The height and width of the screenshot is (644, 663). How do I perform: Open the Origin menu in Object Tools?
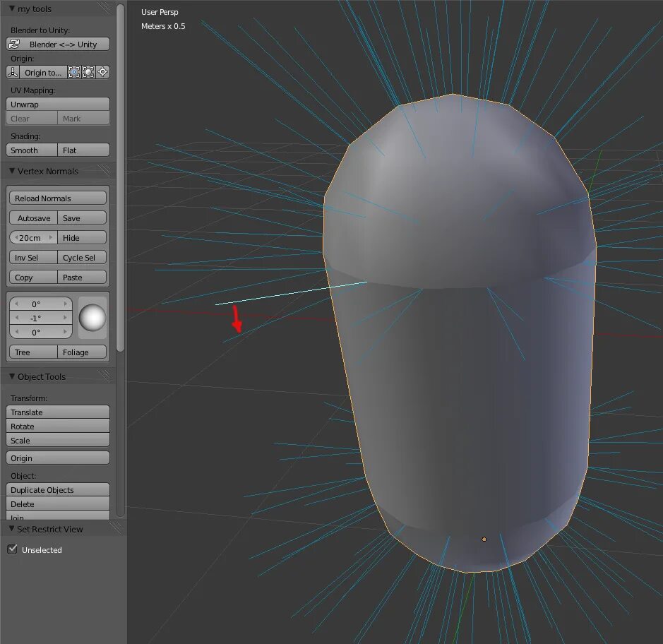[x=58, y=458]
